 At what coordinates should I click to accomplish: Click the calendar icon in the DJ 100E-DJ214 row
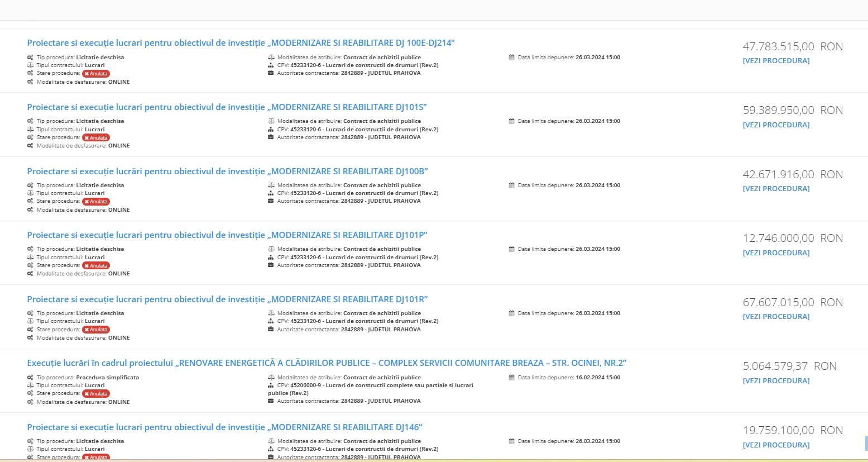[x=511, y=58]
